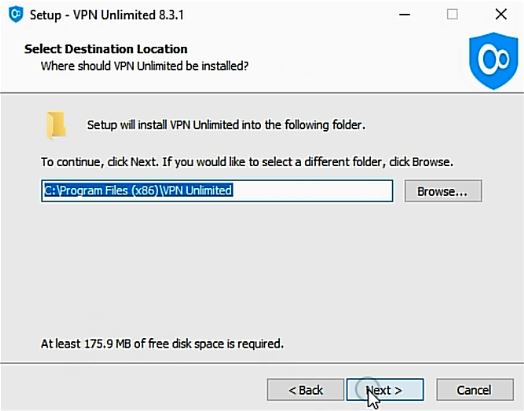Viewport: 524px width, 411px height.
Task: Click the highlighted install path text
Action: [138, 190]
